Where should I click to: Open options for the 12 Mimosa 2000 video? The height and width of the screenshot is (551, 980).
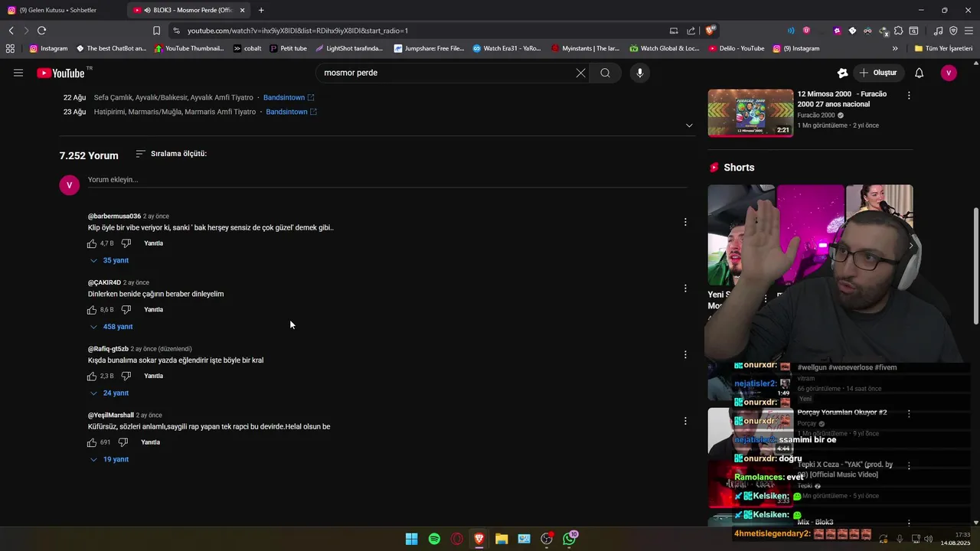pyautogui.click(x=909, y=96)
